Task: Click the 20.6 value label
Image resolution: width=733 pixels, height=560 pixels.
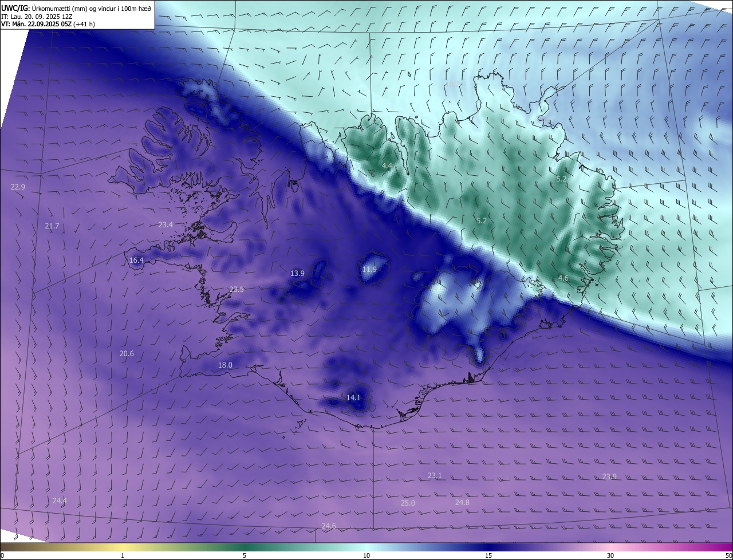Action: pyautogui.click(x=127, y=354)
